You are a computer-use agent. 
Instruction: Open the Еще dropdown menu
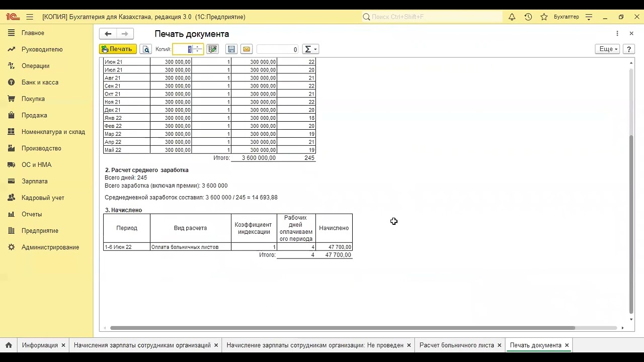pyautogui.click(x=607, y=49)
